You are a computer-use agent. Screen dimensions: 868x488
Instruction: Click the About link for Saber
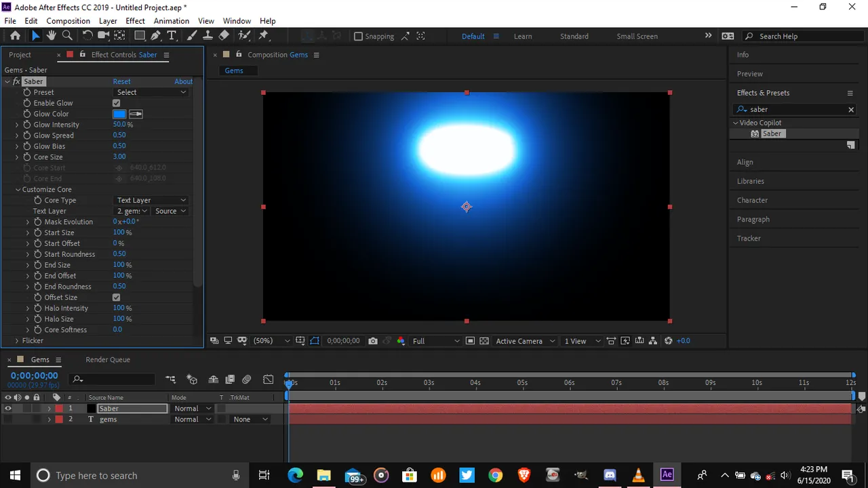point(184,81)
